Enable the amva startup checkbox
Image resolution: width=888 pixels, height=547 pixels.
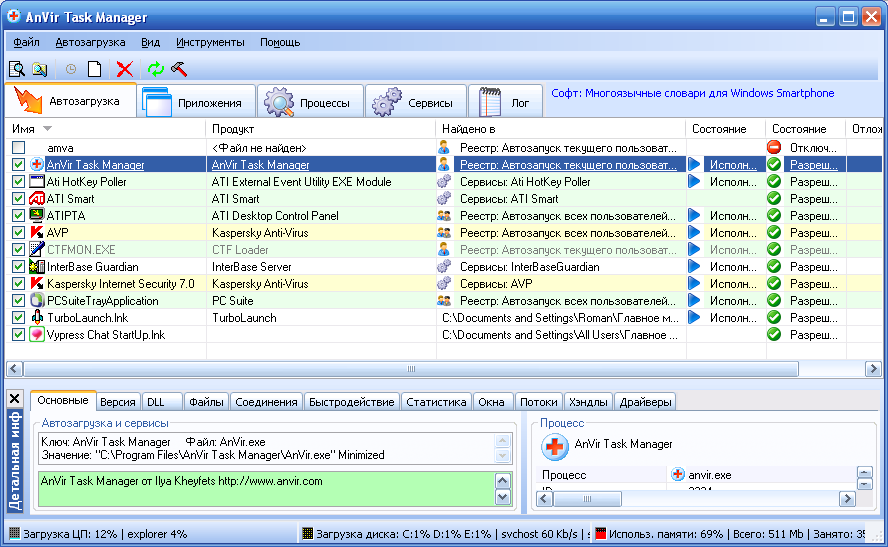tap(18, 147)
